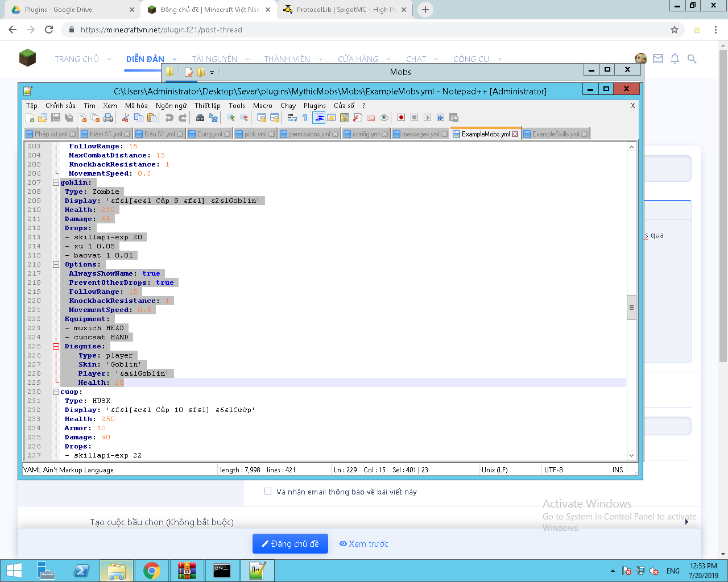This screenshot has width=728, height=582.
Task: Click the Save file icon in Notepad++ toolbar
Action: pos(56,118)
